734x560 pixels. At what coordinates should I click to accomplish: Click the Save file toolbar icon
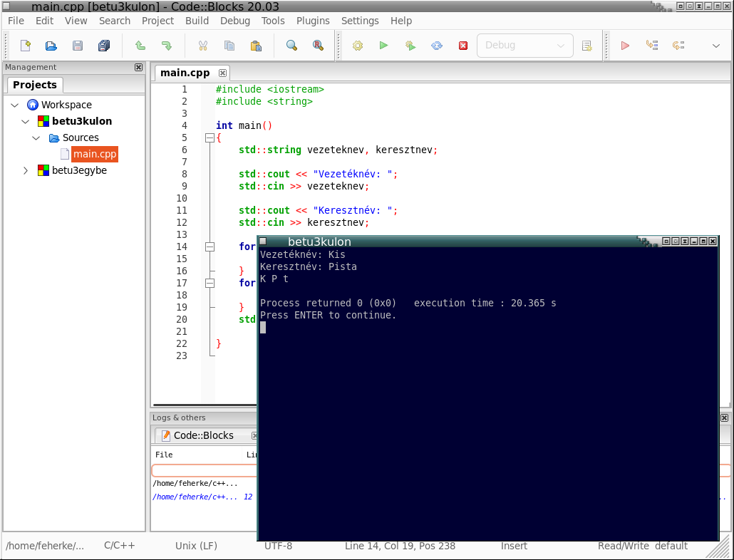pos(77,46)
